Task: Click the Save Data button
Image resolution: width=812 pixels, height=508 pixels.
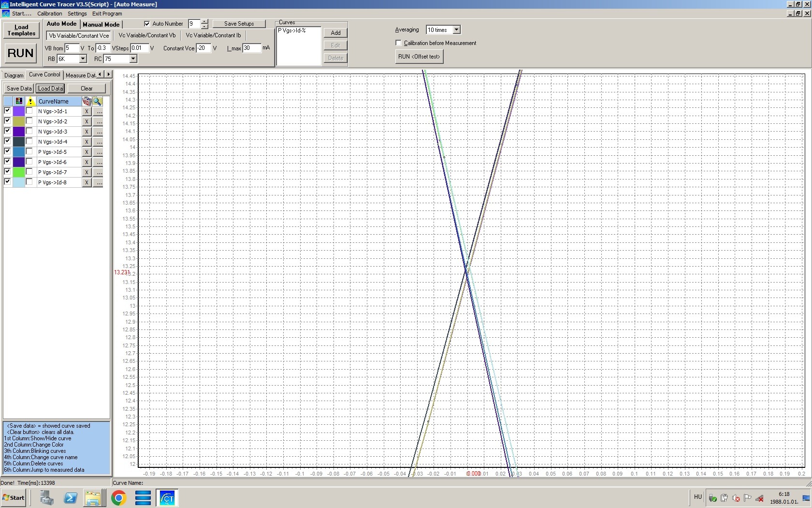Action: click(19, 89)
